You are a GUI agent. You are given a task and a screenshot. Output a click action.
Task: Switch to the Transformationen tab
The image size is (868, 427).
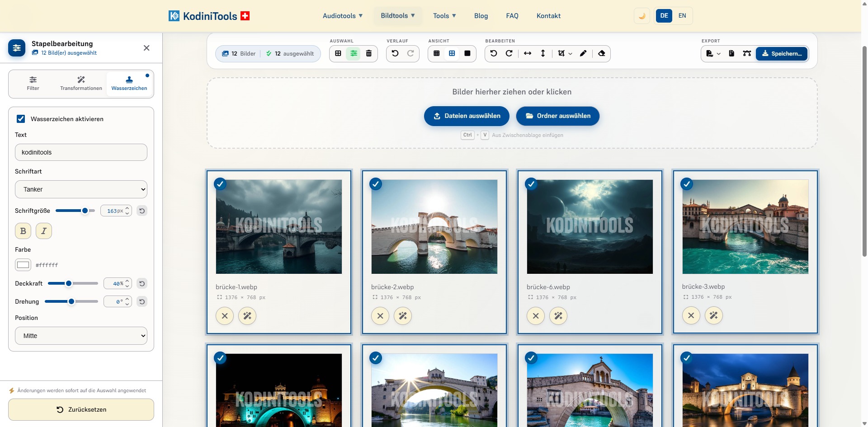click(81, 84)
